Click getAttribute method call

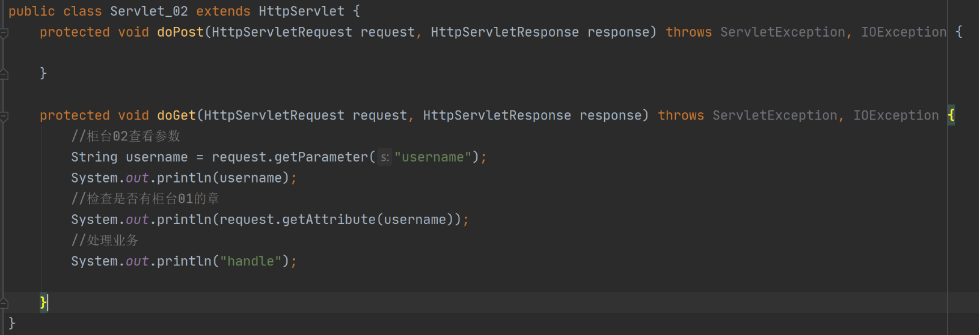(329, 220)
